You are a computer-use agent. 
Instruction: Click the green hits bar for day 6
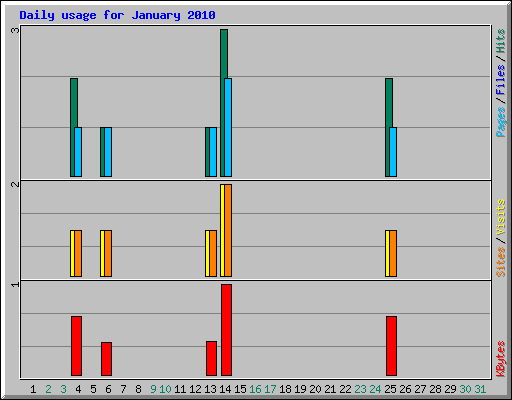click(x=102, y=152)
